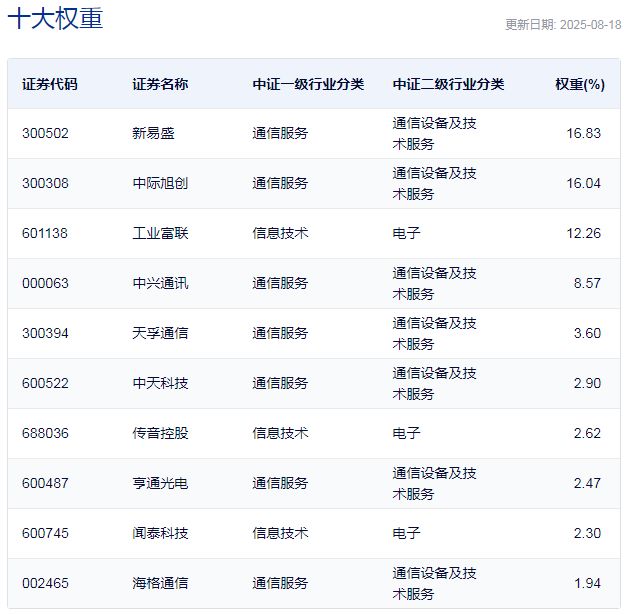Screen dimensions: 624x615
Task: Select security code 300394
Action: (45, 333)
